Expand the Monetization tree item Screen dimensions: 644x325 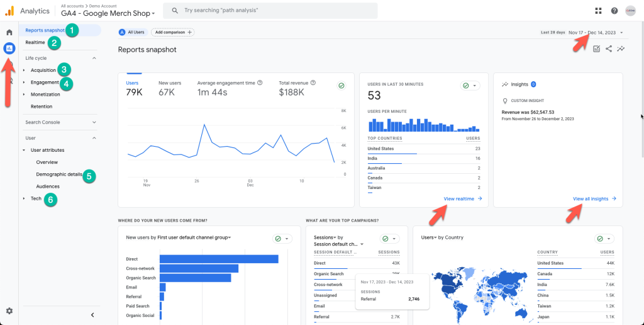pos(25,94)
